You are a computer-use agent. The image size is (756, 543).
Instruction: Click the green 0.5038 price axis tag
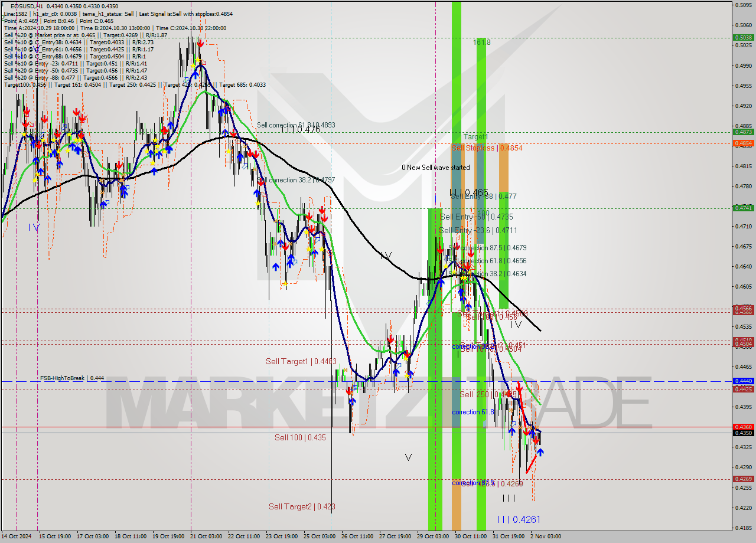click(x=743, y=37)
